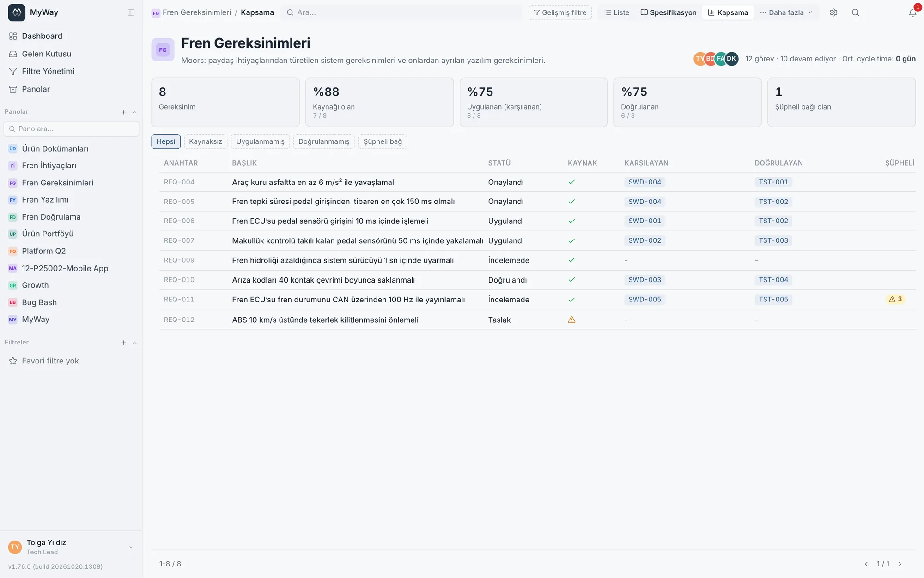The image size is (924, 578).
Task: Click the Şüpheli bağı olan stat card
Action: pyautogui.click(x=841, y=102)
